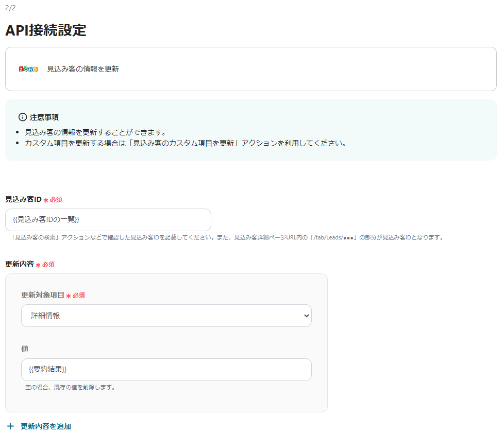Click the 更新内容を追加 link text
Viewport: 504px width, 432px height.
point(46,426)
